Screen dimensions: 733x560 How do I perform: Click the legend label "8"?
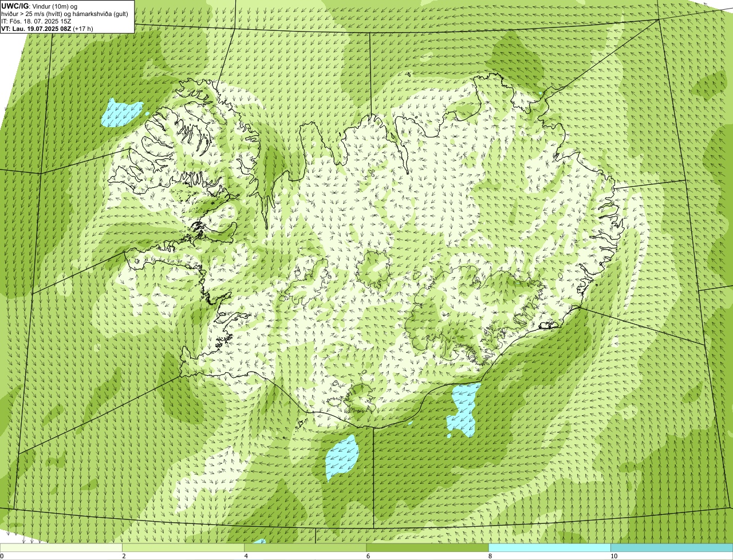click(x=490, y=556)
